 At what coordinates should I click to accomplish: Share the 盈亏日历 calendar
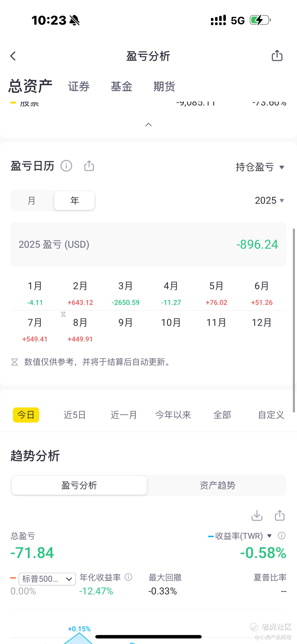[x=89, y=166]
